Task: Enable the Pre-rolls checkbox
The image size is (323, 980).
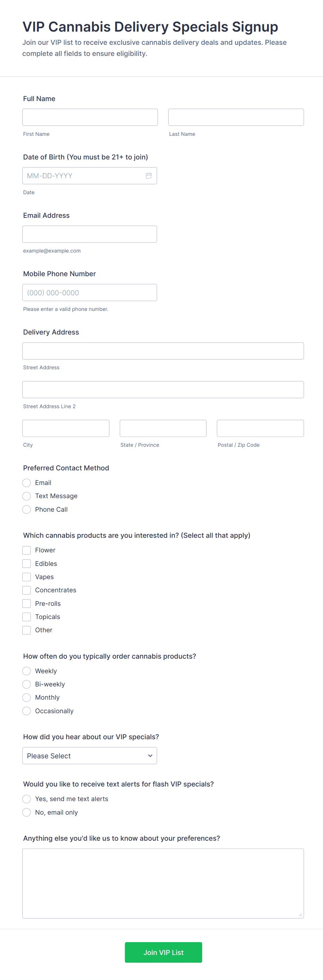Action: 27,603
